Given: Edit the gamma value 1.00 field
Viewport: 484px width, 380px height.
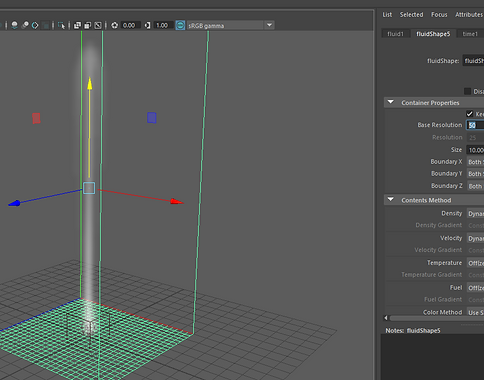Looking at the screenshot, I should pos(163,25).
